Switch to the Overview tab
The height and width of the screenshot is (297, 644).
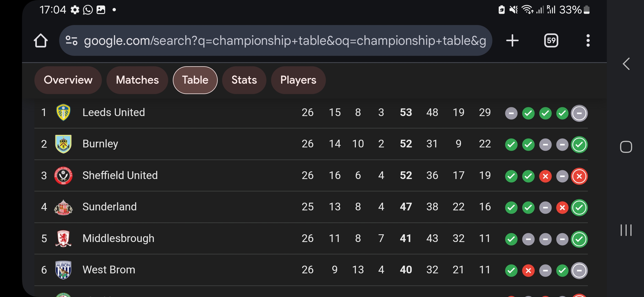pyautogui.click(x=68, y=80)
